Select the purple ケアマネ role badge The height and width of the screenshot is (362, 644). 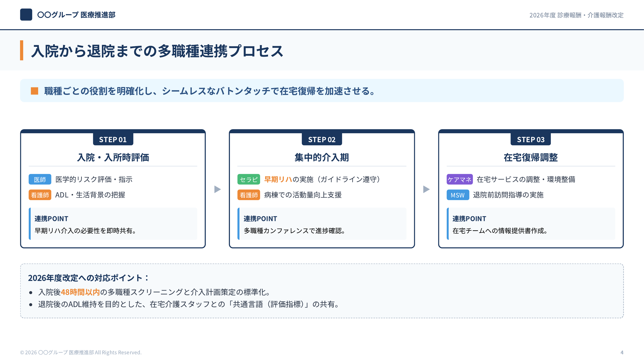click(459, 179)
